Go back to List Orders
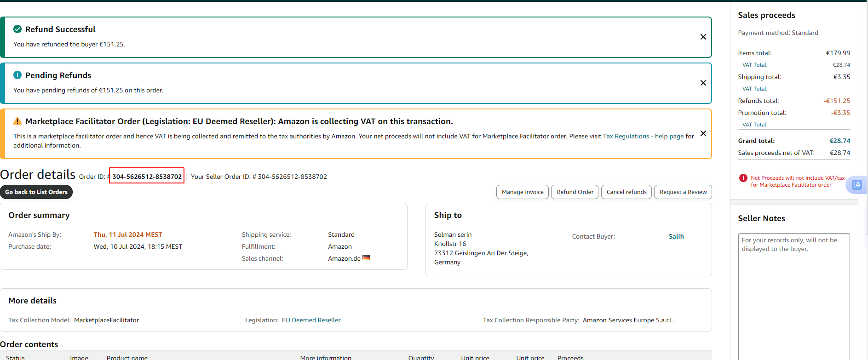This screenshot has width=868, height=360. [x=36, y=192]
